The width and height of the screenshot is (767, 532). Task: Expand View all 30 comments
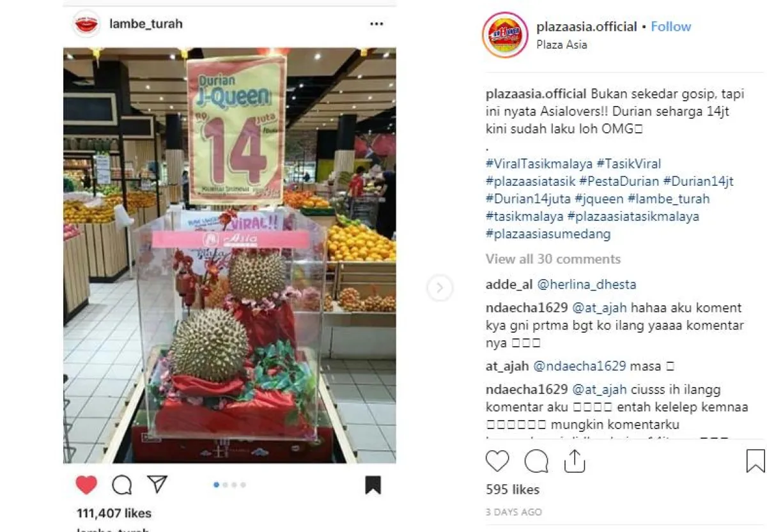click(553, 259)
